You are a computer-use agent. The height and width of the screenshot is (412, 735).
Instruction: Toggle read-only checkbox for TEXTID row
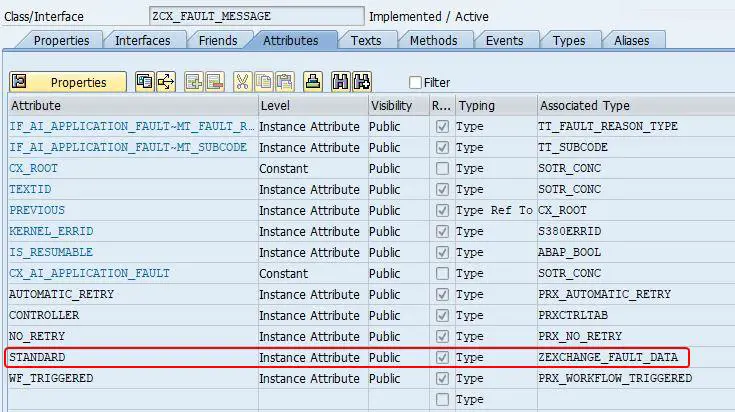pyautogui.click(x=442, y=189)
